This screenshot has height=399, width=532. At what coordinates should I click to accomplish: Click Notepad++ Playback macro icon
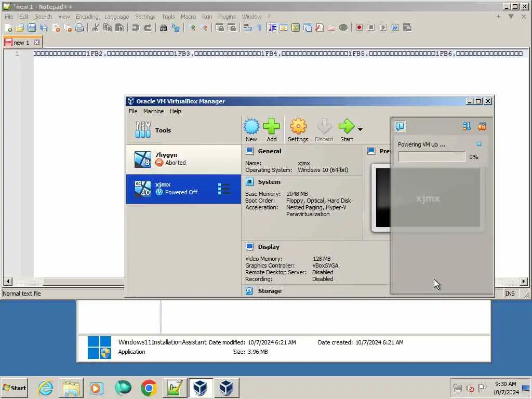coord(383,28)
